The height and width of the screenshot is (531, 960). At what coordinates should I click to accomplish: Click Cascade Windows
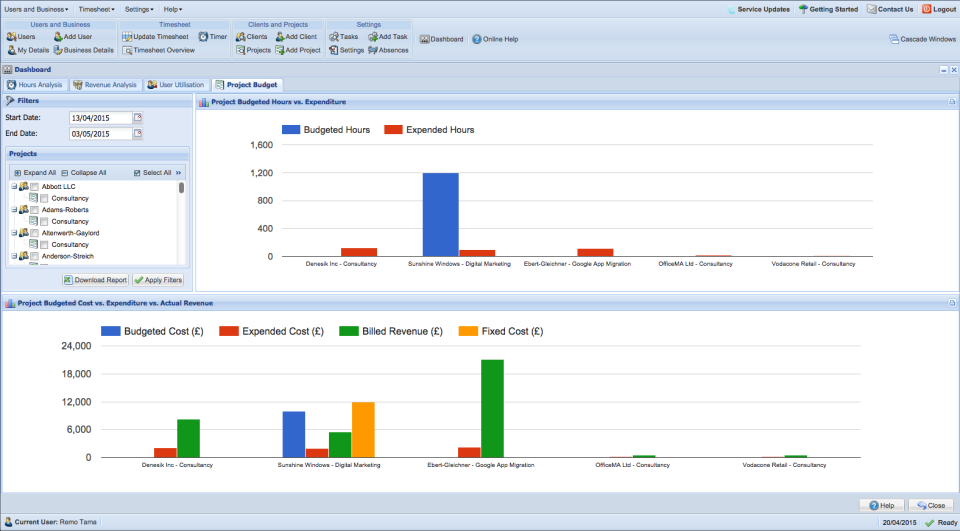922,39
